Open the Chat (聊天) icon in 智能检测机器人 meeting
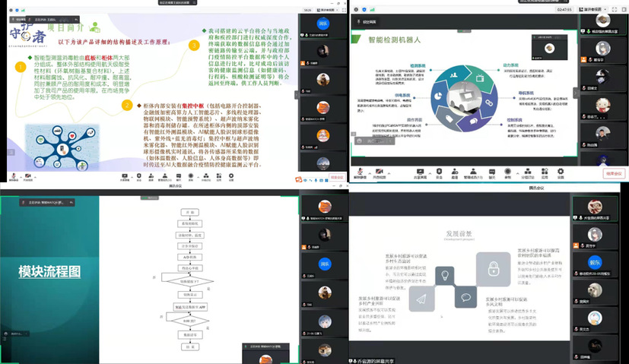This screenshot has height=364, width=629. tap(493, 174)
